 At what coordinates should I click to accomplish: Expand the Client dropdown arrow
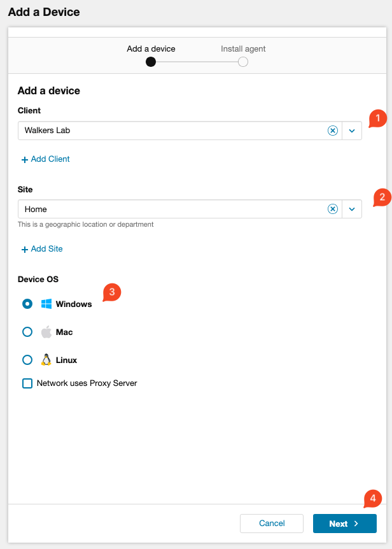[x=351, y=131]
